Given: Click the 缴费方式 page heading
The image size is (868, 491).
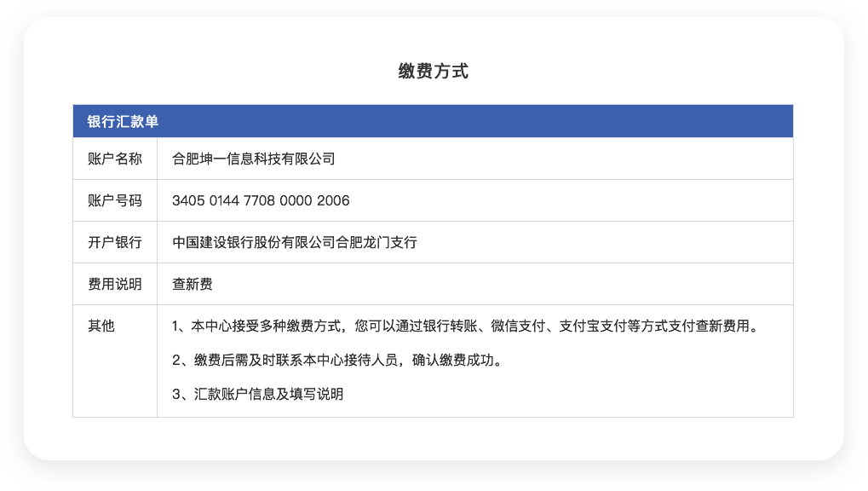Looking at the screenshot, I should [433, 71].
